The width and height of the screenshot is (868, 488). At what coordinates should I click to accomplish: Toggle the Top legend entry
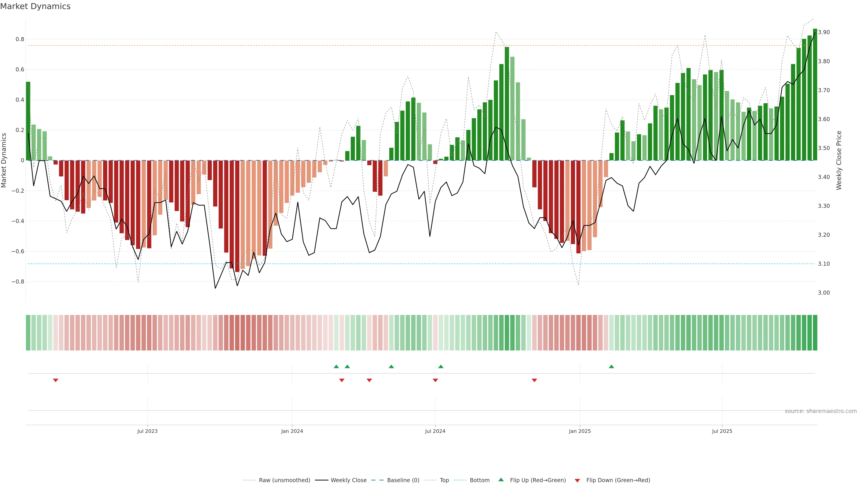(444, 480)
